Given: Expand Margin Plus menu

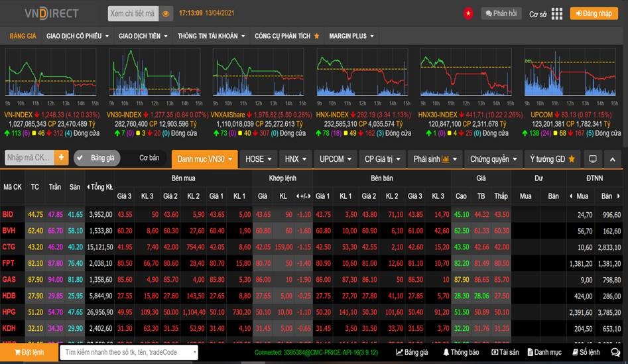Looking at the screenshot, I should 351,36.
